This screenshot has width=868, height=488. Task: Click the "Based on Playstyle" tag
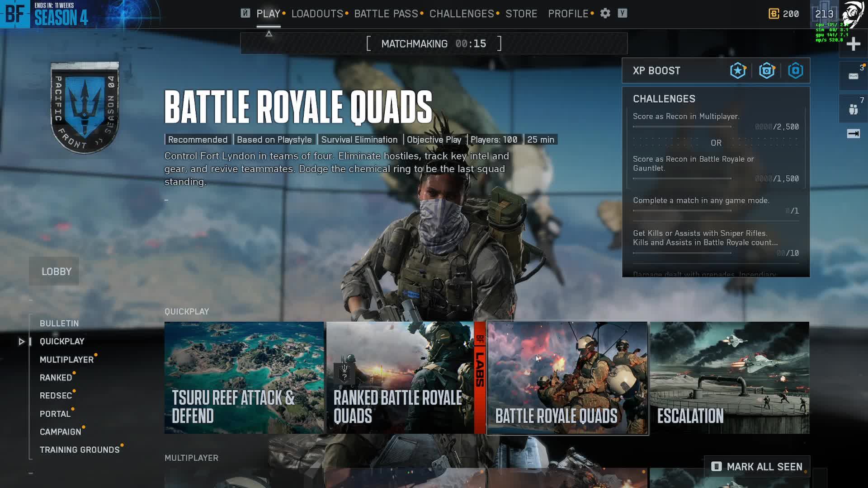[274, 140]
